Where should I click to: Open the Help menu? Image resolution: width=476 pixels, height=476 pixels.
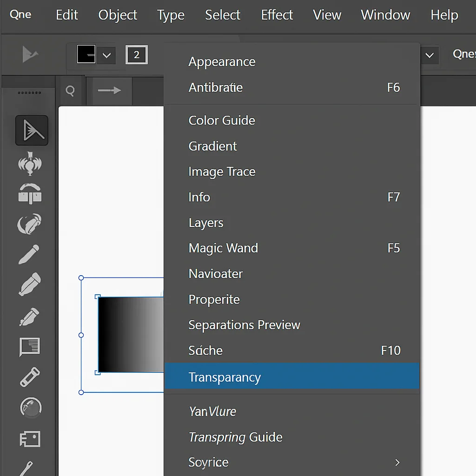click(x=444, y=15)
